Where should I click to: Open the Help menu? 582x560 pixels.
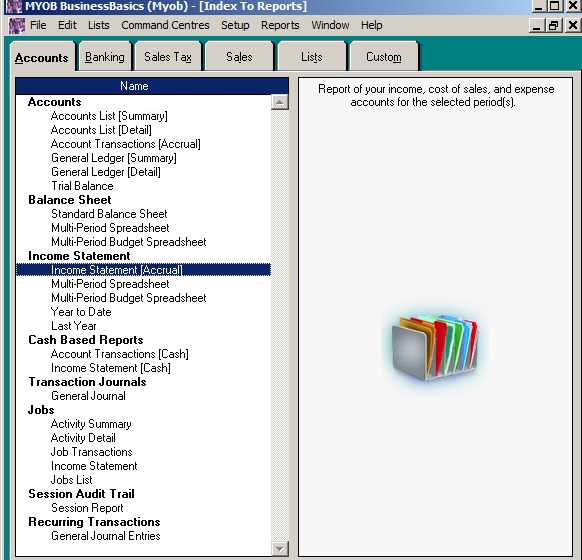372,25
